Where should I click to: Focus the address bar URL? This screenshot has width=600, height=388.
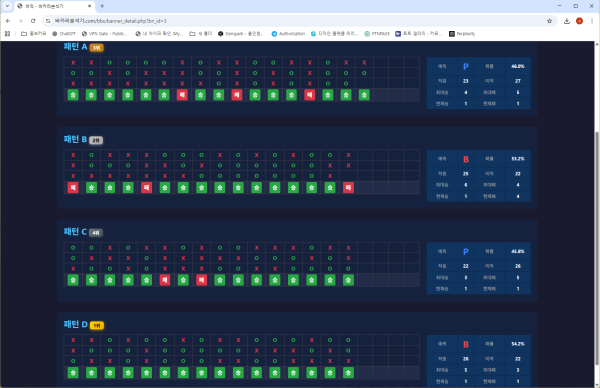111,21
